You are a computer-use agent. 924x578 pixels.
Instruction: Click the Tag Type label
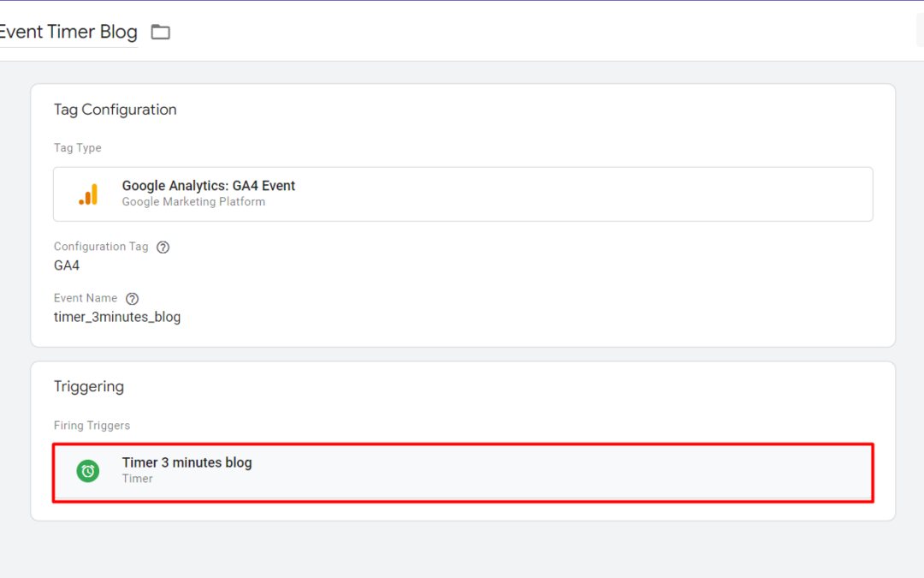pyautogui.click(x=77, y=148)
